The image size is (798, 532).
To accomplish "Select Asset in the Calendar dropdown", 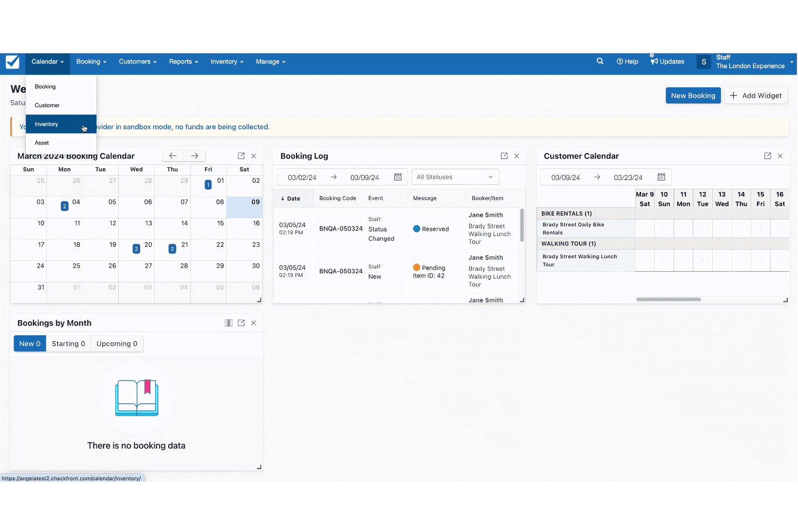I will [61, 143].
